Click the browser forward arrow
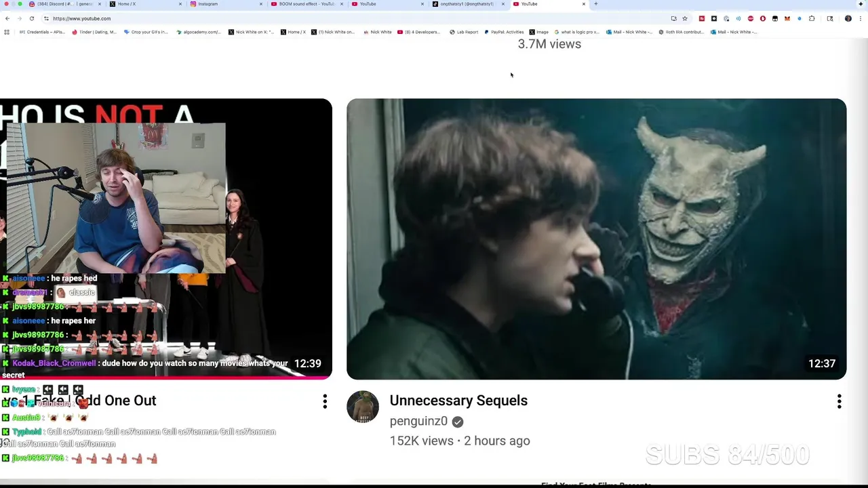Screen dimensions: 868x488 [x=19, y=18]
